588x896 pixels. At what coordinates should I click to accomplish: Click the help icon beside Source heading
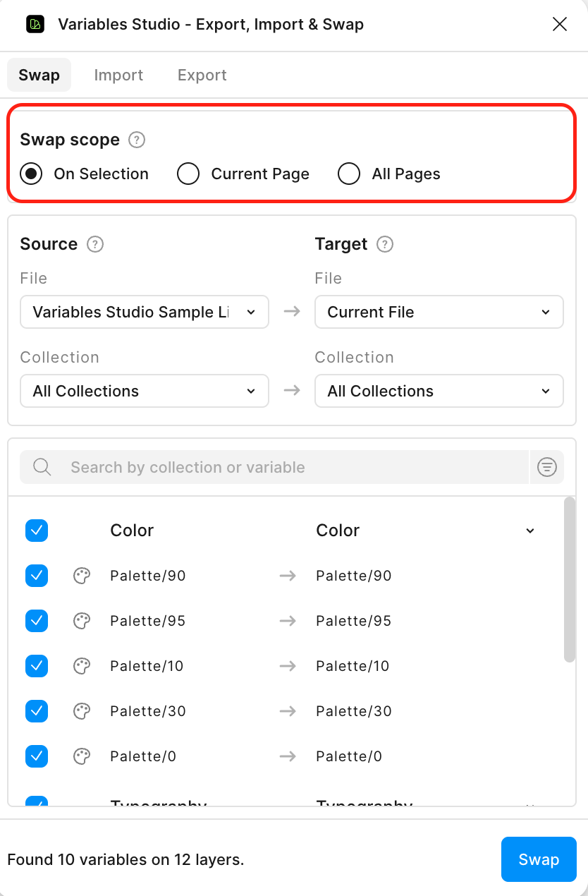coord(95,244)
